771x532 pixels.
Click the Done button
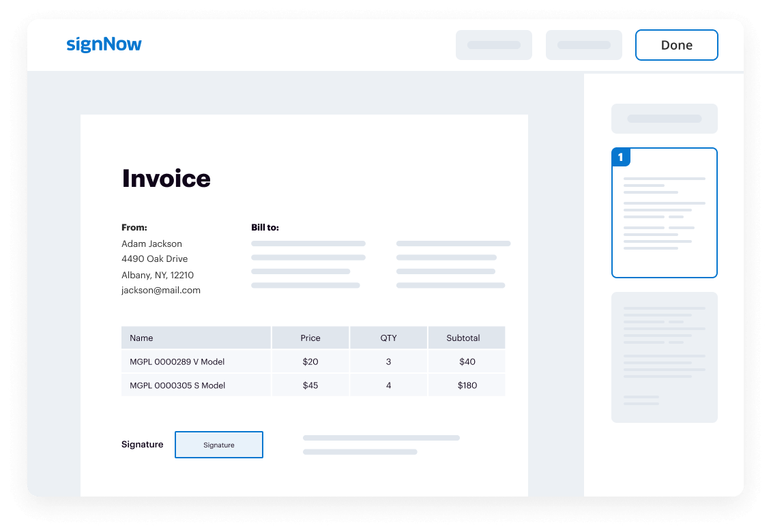[676, 44]
